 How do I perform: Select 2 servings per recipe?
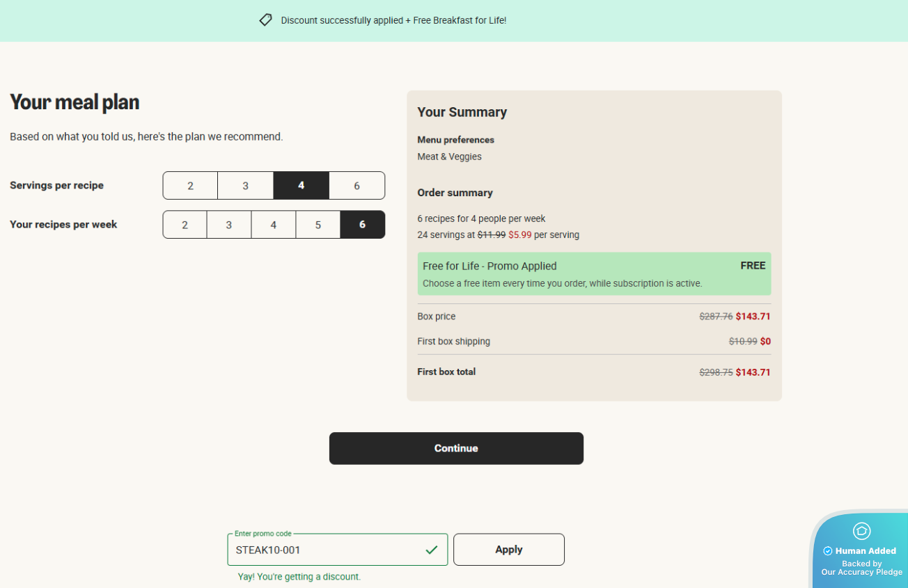pos(190,186)
